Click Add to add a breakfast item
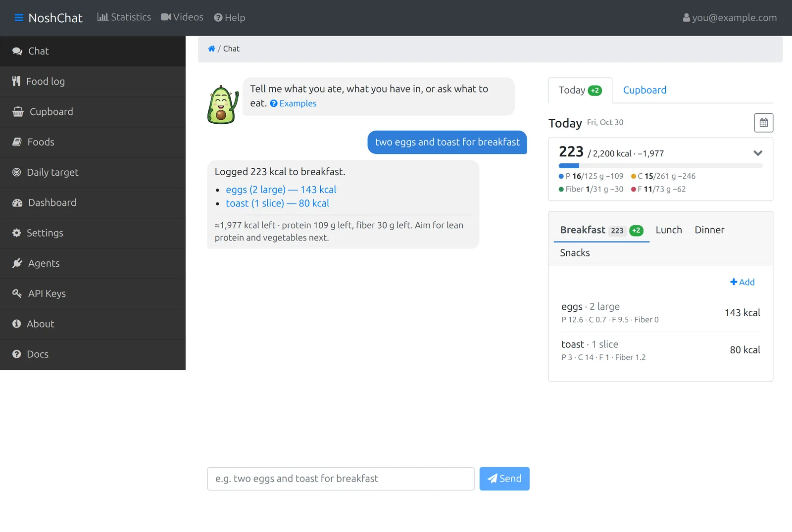This screenshot has height=532, width=792. point(742,282)
